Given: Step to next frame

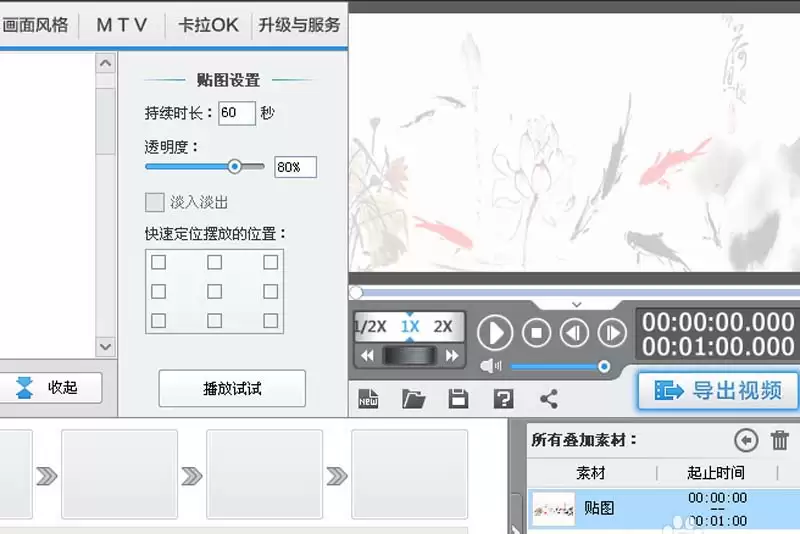Looking at the screenshot, I should 612,333.
